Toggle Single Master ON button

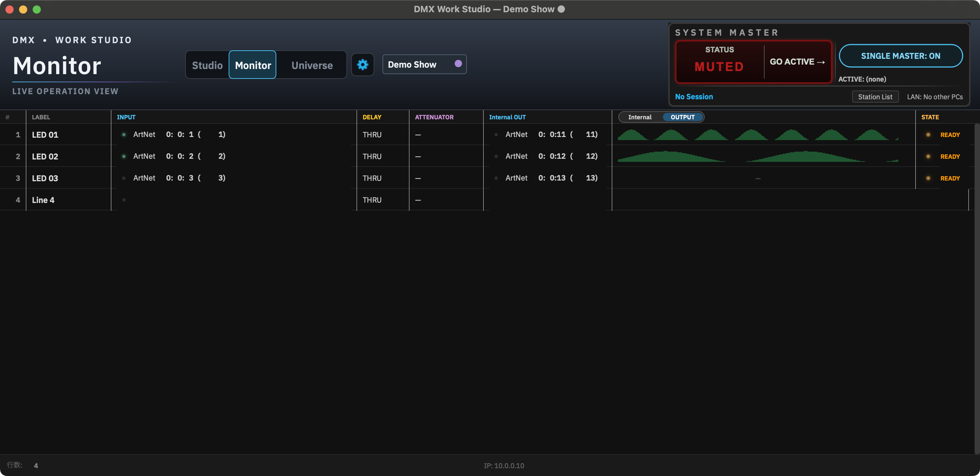click(900, 56)
